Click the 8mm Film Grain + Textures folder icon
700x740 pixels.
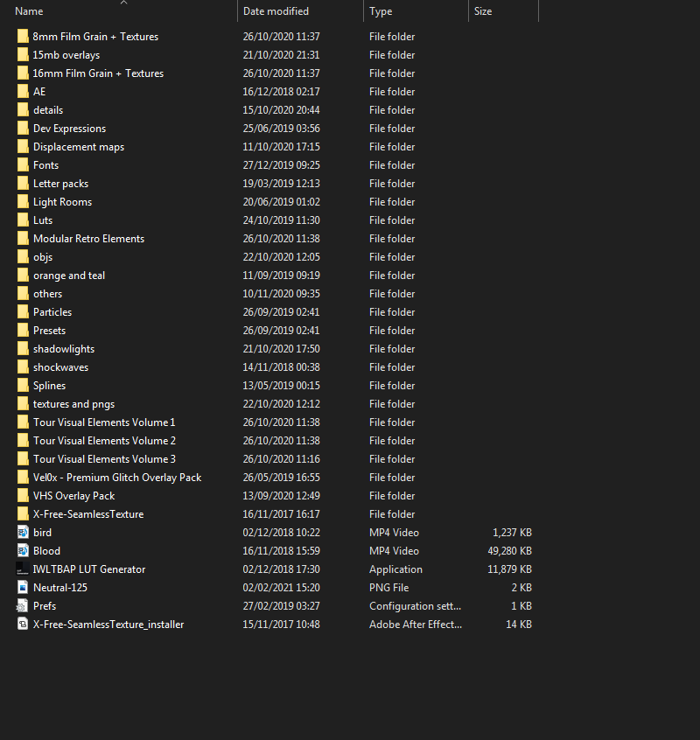pyautogui.click(x=23, y=37)
